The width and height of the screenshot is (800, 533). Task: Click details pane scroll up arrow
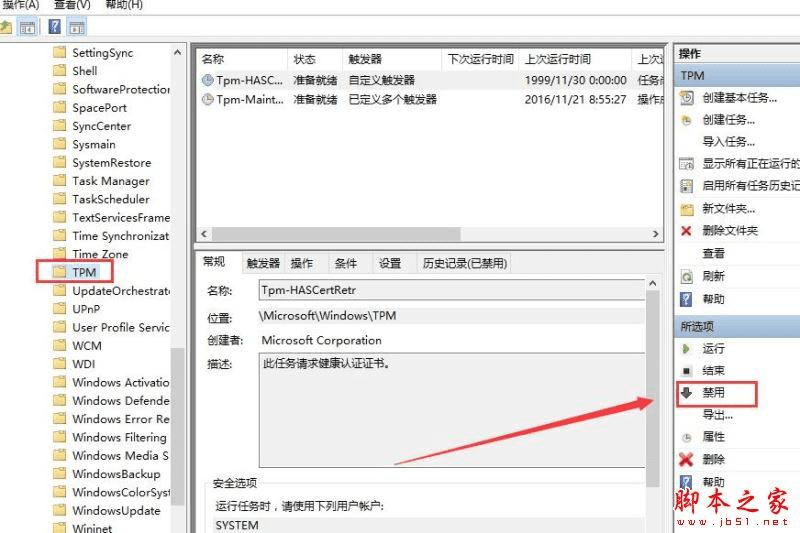653,283
